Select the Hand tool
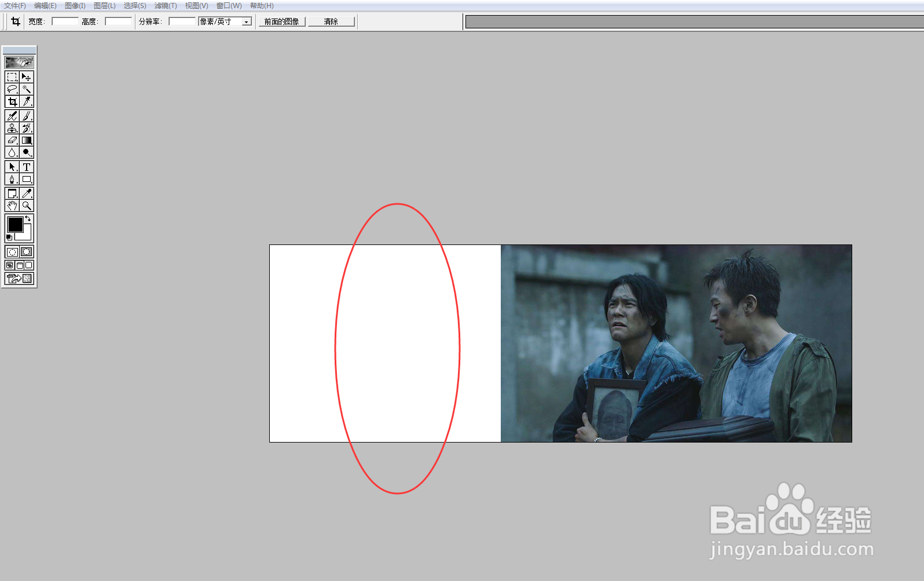The image size is (924, 581). [x=12, y=206]
